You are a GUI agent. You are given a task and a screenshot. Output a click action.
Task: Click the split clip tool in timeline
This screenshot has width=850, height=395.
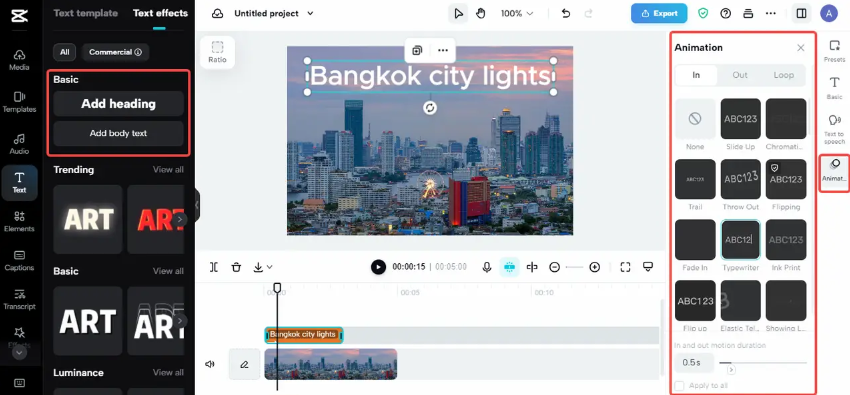click(x=214, y=267)
